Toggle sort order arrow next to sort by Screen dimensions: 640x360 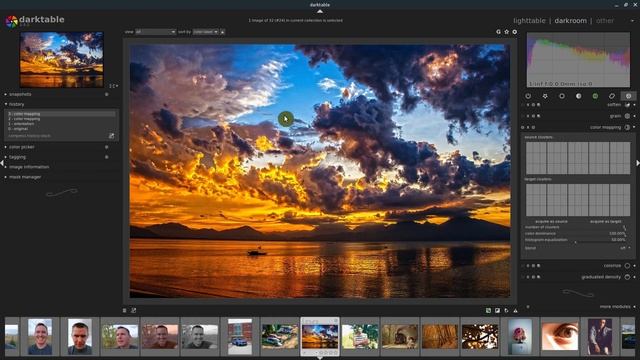[222, 32]
